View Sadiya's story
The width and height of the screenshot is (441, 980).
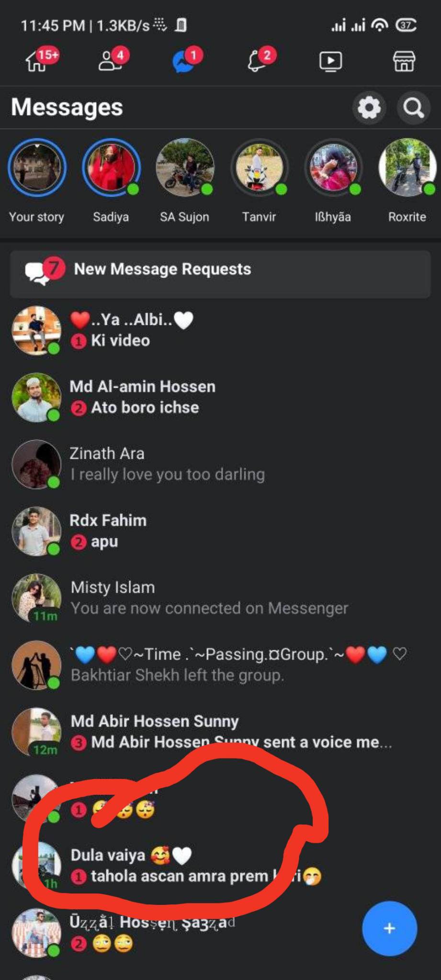point(111,168)
